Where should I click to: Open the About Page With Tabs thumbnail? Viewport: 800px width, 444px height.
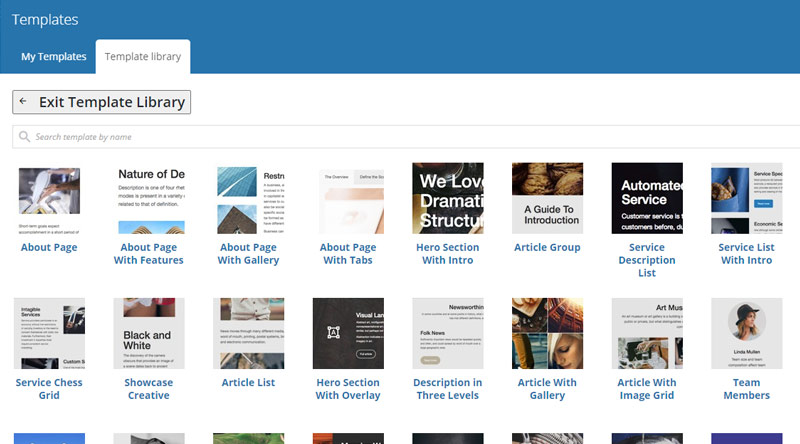348,199
